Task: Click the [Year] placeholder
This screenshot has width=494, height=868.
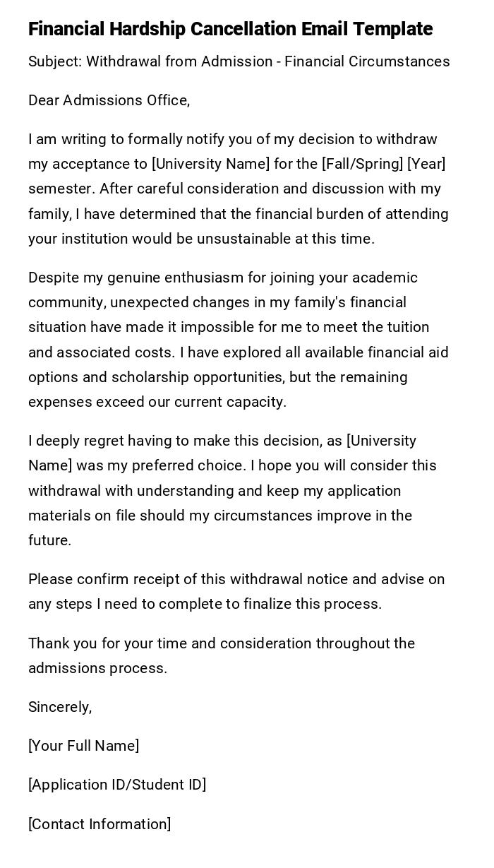Action: pos(426,164)
